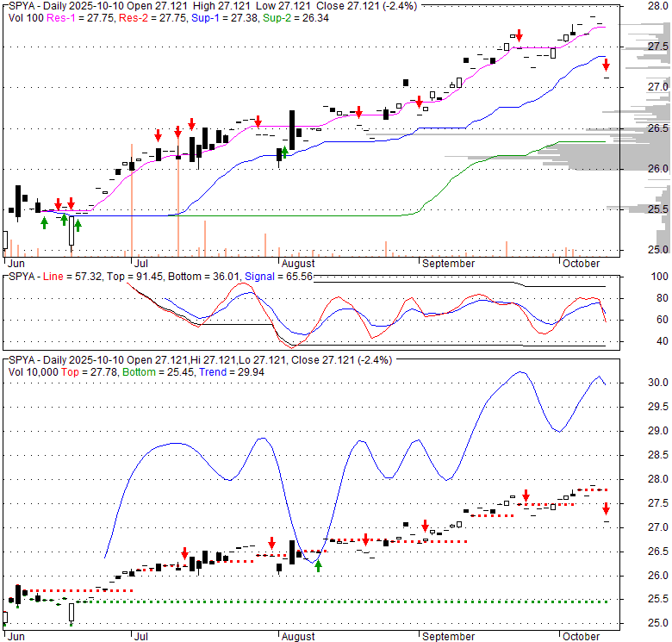Click the rightmost red down arrow in top chart
Image resolution: width=672 pixels, height=642 pixels.
[x=606, y=65]
